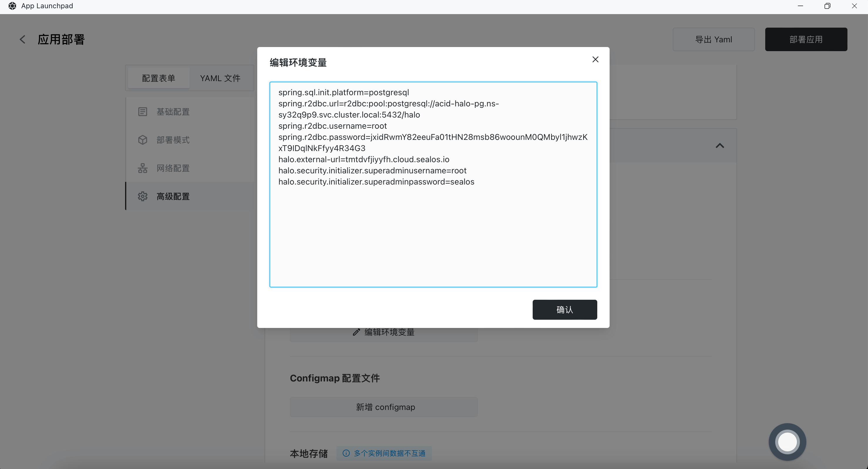Restore the window using the title bar button
Image resolution: width=868 pixels, height=469 pixels.
[x=827, y=6]
